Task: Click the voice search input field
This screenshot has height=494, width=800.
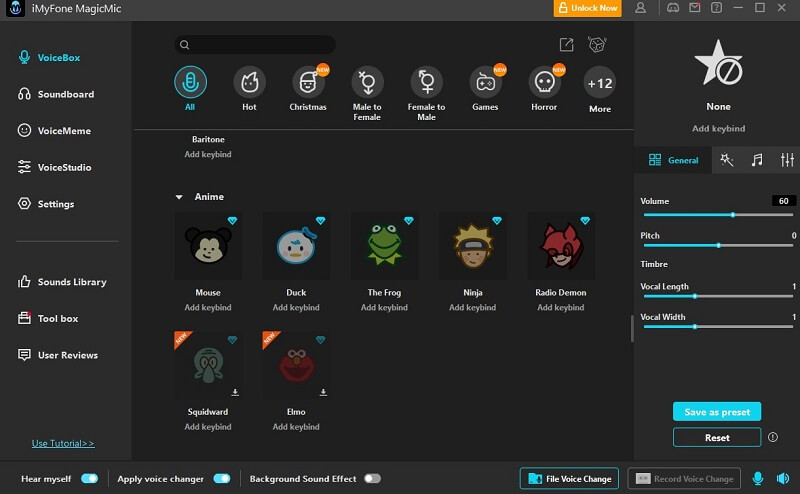Action: click(x=255, y=45)
